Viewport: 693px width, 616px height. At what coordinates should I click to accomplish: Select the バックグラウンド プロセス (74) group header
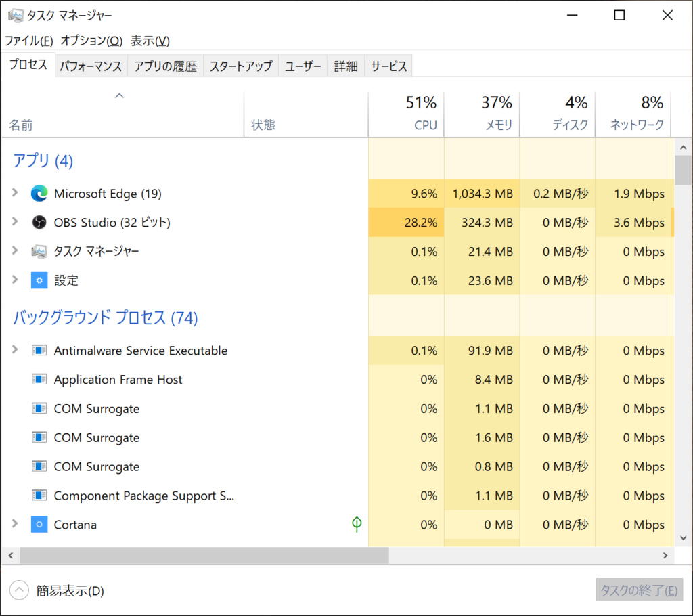[105, 317]
